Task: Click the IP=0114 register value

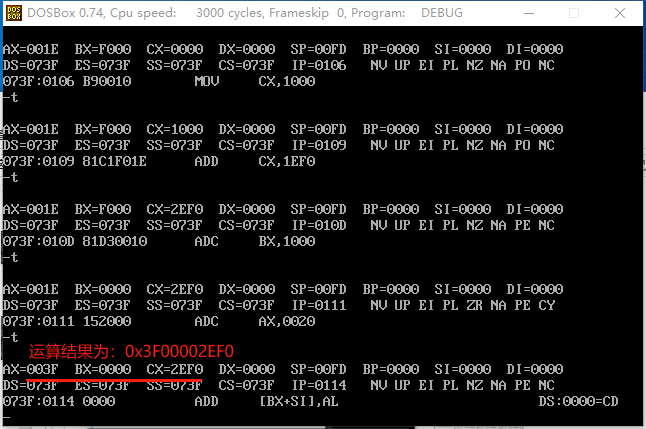Action: pos(319,385)
